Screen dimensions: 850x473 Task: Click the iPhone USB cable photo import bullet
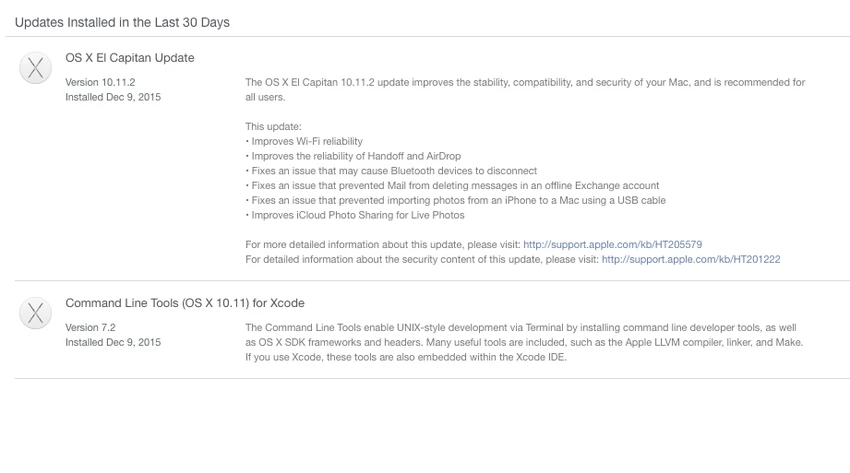455,200
